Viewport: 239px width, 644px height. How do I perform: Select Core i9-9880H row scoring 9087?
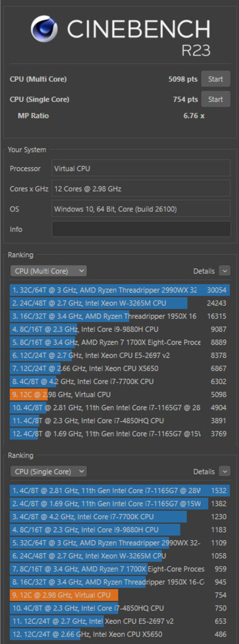pyautogui.click(x=119, y=329)
